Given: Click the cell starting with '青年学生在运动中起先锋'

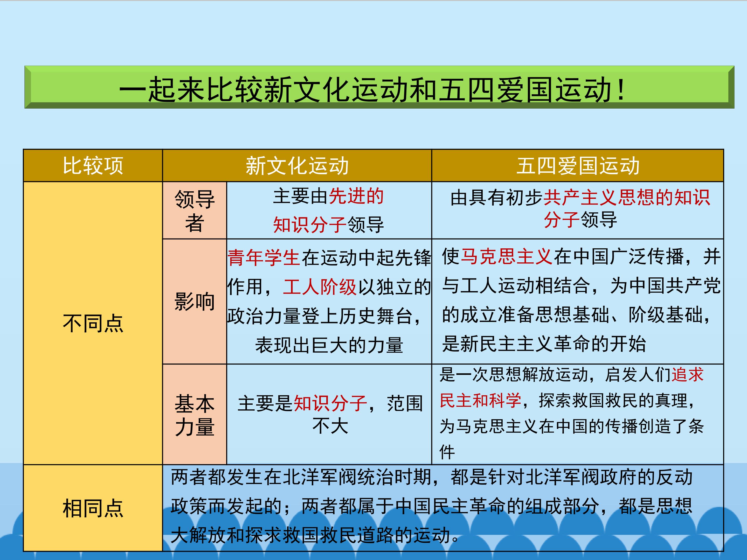Looking at the screenshot, I should tap(329, 302).
